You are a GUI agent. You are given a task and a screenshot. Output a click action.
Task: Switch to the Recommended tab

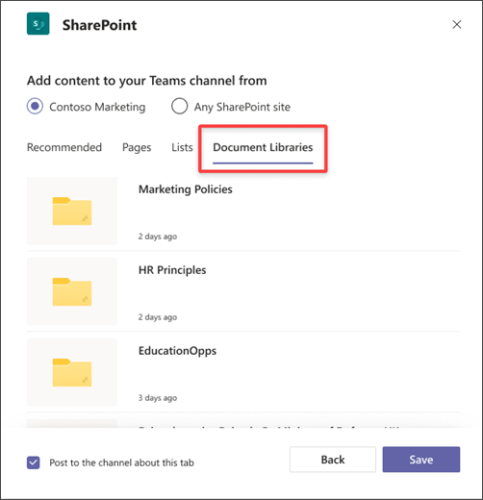click(64, 147)
